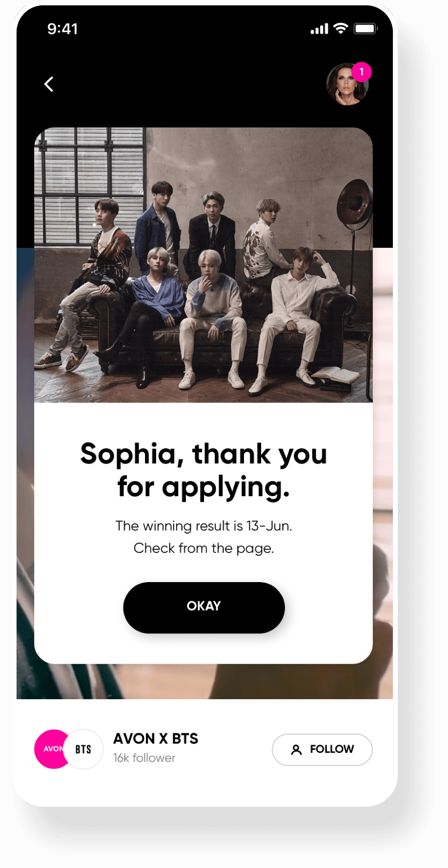
Task: Tap the blurred background below the card
Action: (204, 682)
